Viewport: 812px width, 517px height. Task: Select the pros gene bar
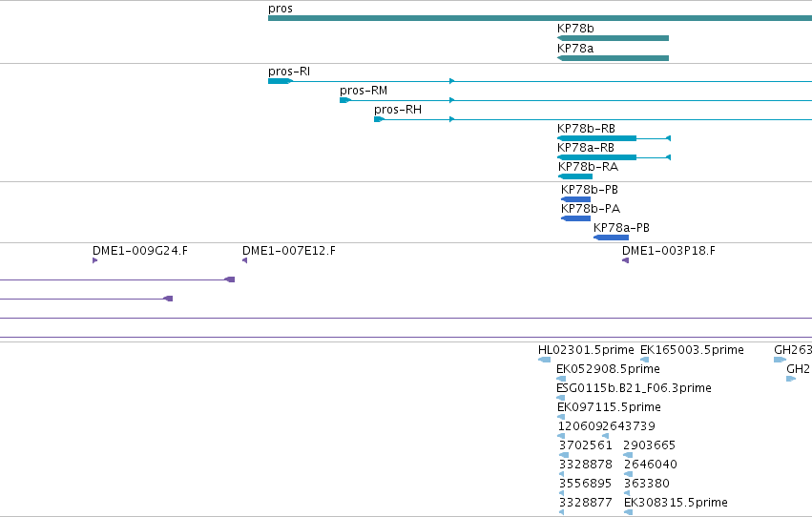click(x=540, y=18)
